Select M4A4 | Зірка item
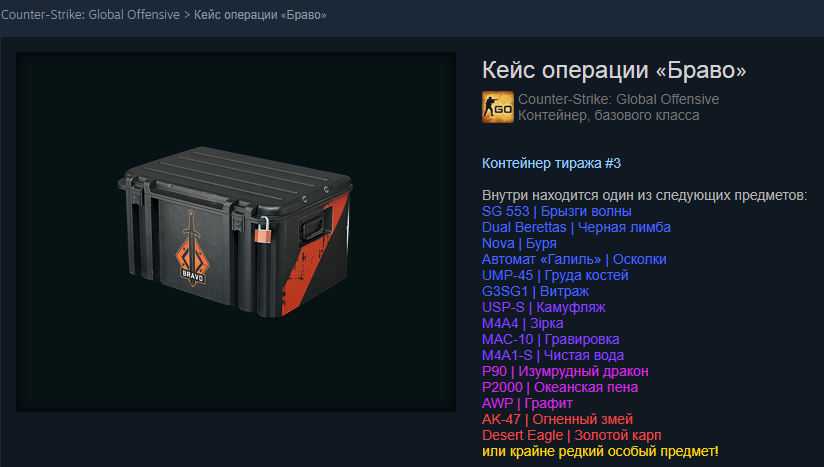The image size is (824, 467). pyautogui.click(x=522, y=324)
